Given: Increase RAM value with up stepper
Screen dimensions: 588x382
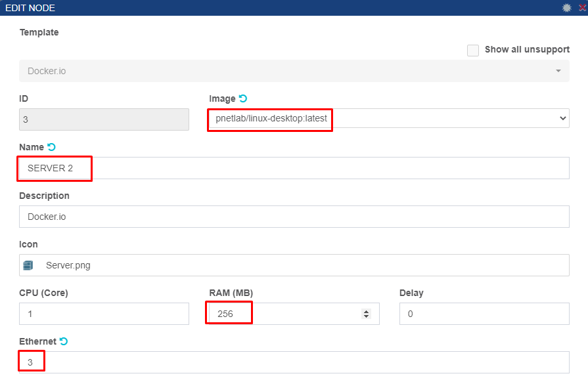Looking at the screenshot, I should click(x=366, y=311).
